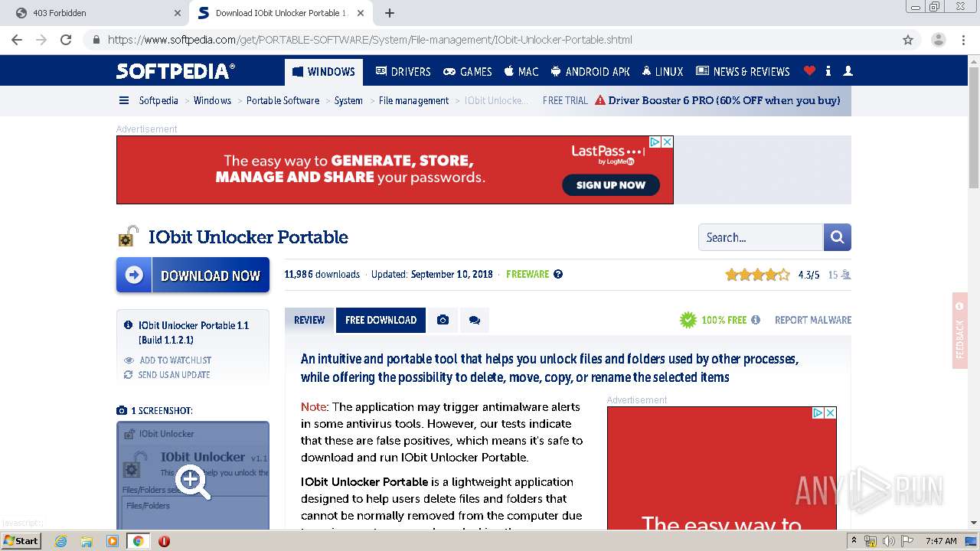Click the info icon in Softpedia header
This screenshot has height=551, width=980.
(828, 71)
